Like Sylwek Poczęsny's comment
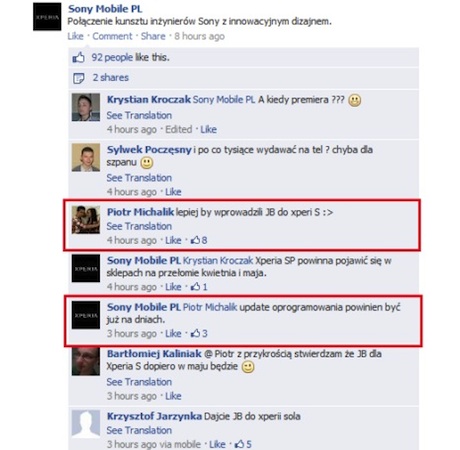The image size is (460, 450). point(173,192)
